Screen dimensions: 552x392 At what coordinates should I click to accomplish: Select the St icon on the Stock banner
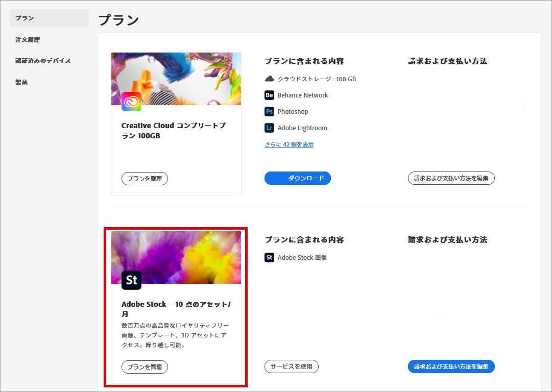tap(132, 280)
